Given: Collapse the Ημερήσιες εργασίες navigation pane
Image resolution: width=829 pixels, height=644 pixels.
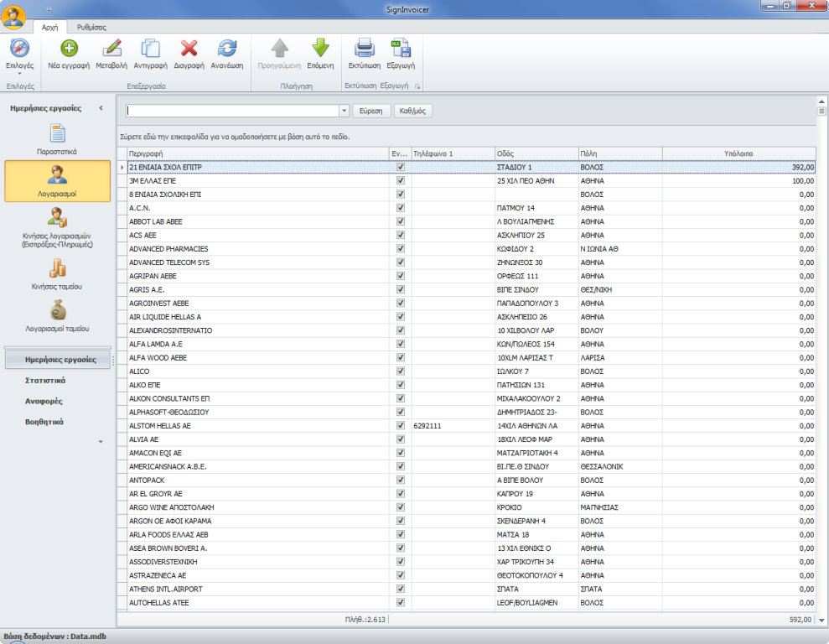Looking at the screenshot, I should pyautogui.click(x=101, y=108).
